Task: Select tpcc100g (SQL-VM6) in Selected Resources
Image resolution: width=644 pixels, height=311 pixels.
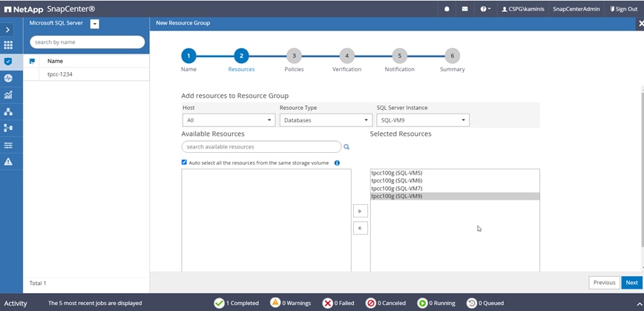Action: [455, 181]
